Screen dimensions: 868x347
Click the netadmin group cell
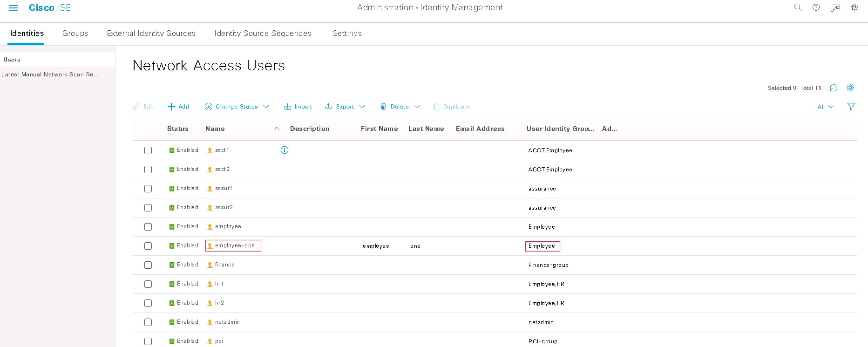coord(541,322)
